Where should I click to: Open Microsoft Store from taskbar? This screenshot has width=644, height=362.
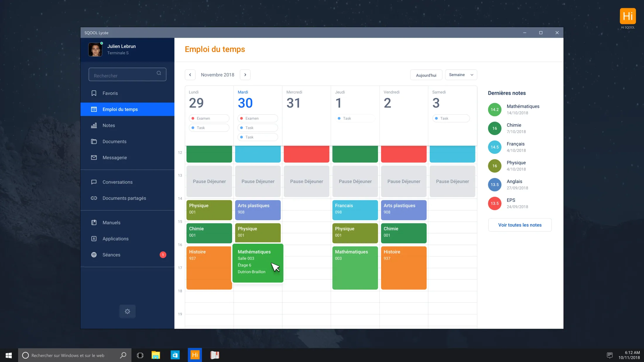point(175,355)
